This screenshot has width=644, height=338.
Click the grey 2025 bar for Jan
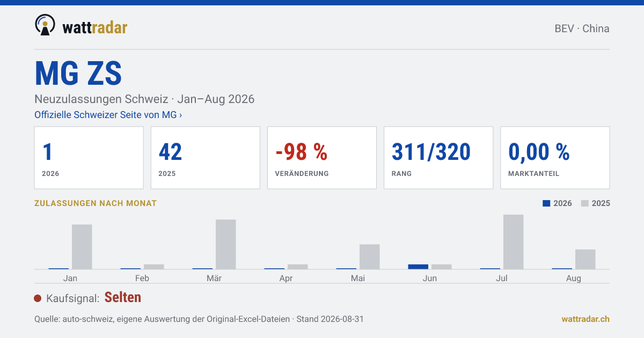pos(82,247)
